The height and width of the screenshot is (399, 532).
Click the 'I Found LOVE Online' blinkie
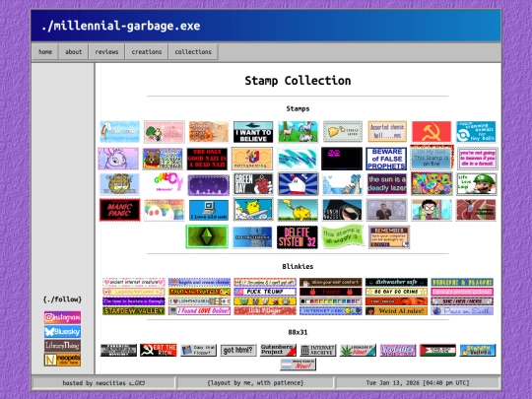[199, 310]
